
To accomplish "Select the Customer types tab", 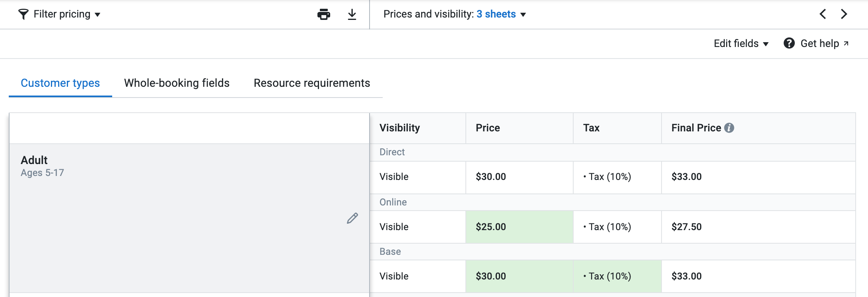I will tap(60, 83).
